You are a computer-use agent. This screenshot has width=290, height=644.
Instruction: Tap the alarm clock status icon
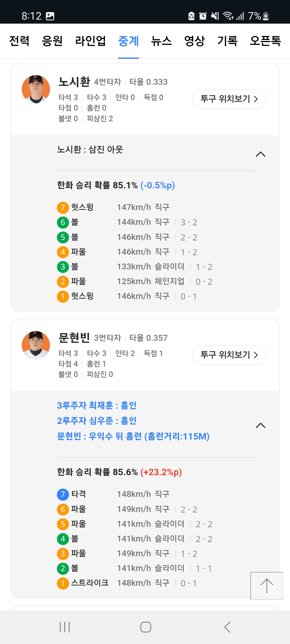click(203, 16)
